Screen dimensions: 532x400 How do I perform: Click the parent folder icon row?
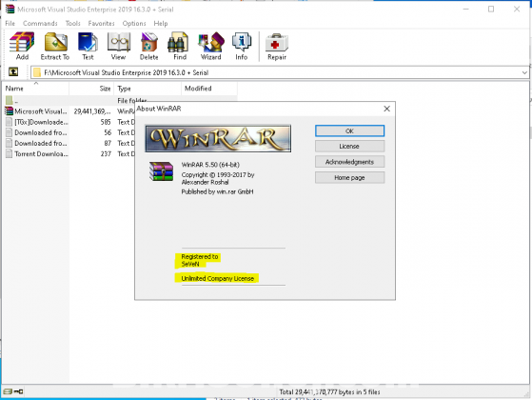pyautogui.click(x=10, y=100)
